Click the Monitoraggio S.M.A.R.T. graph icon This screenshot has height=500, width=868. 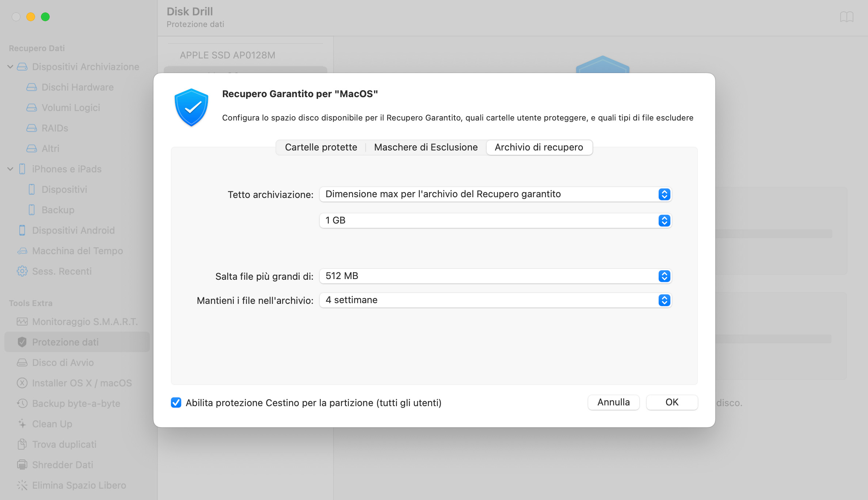pyautogui.click(x=22, y=322)
